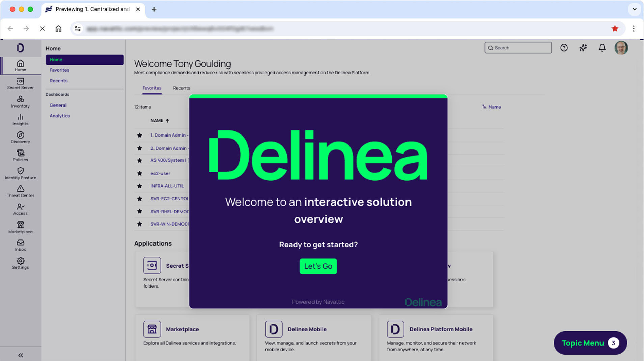
Task: Open the Analytics dashboard
Action: tap(60, 116)
